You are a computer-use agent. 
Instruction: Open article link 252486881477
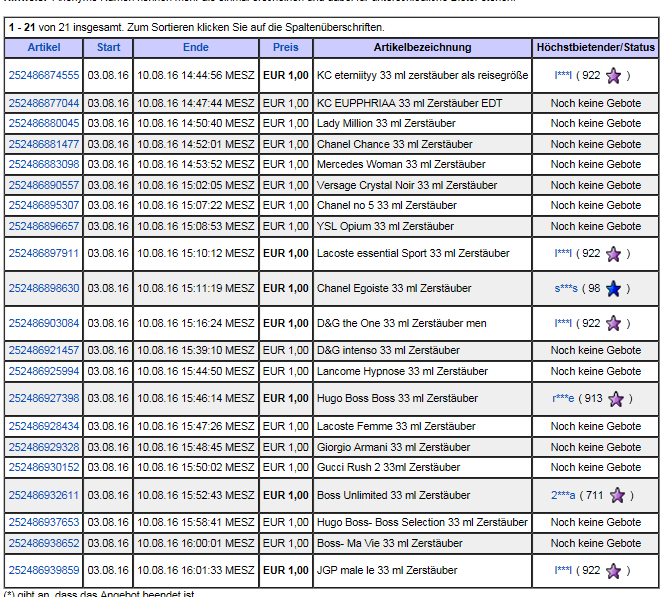pos(44,144)
